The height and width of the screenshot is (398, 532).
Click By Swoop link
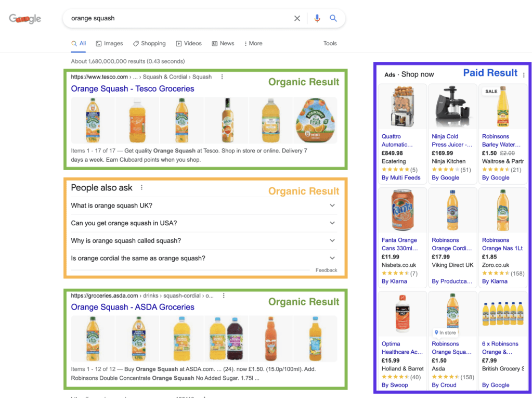395,385
